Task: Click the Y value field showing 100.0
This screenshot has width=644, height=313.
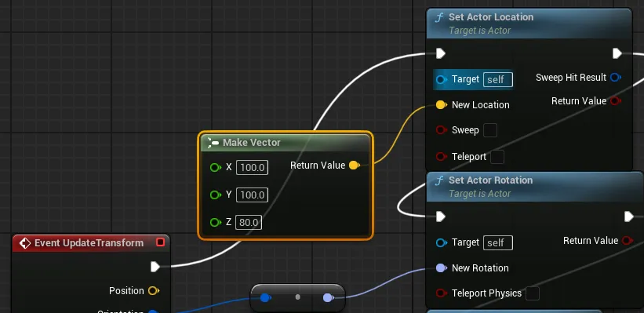Action: pyautogui.click(x=252, y=195)
